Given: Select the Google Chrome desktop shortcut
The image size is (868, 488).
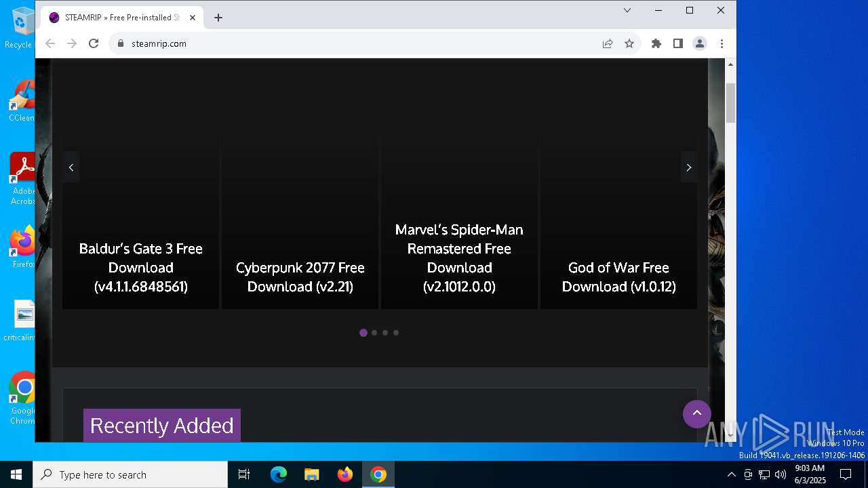Looking at the screenshot, I should point(22,399).
